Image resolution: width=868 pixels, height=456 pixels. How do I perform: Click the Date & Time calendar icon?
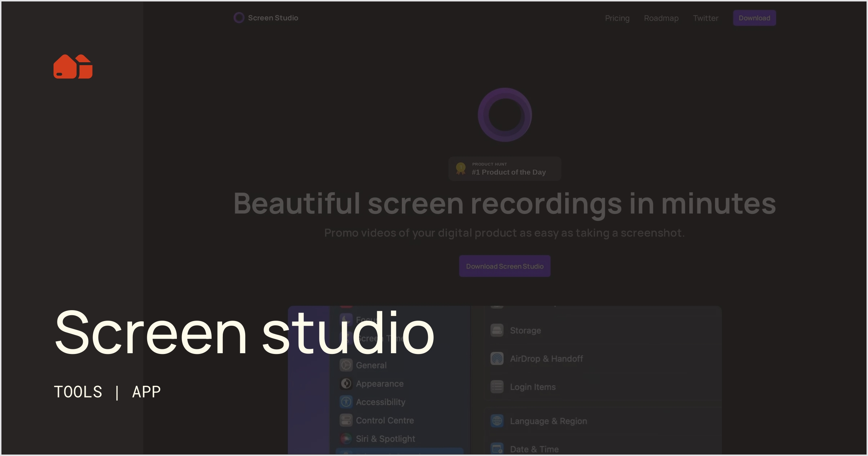(x=497, y=448)
